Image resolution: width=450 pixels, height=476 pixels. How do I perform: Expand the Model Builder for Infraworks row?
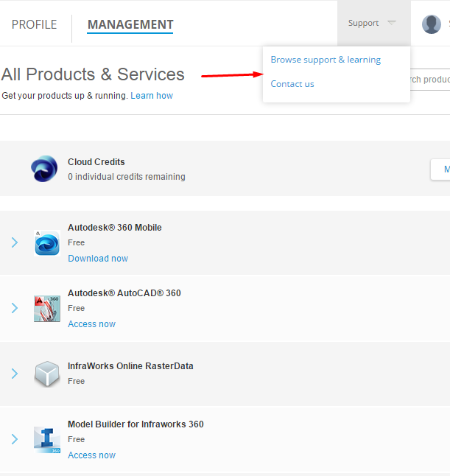tap(15, 439)
